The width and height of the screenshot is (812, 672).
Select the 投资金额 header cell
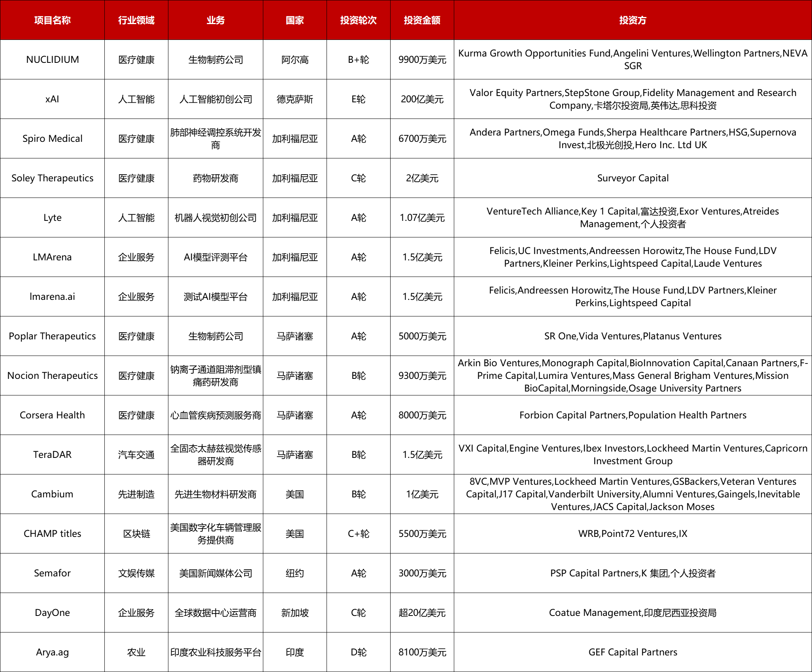[x=422, y=20]
